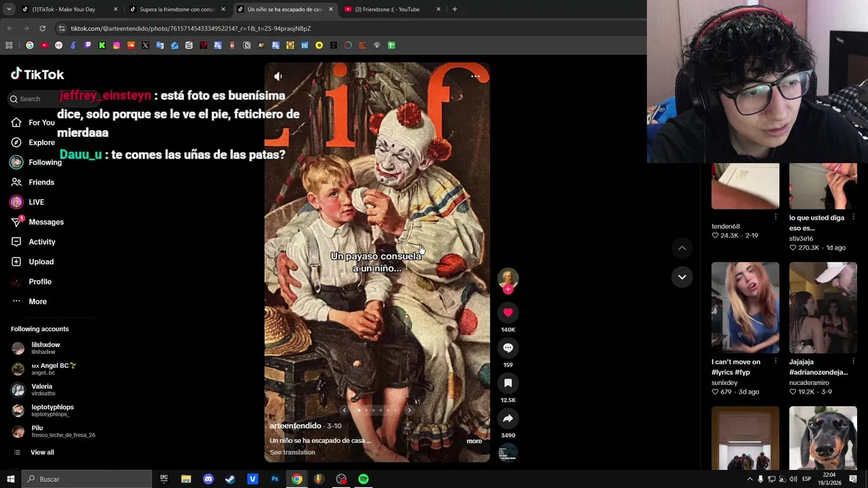Open Spotify from the taskbar
Screen dimensions: 868x488
(363, 479)
